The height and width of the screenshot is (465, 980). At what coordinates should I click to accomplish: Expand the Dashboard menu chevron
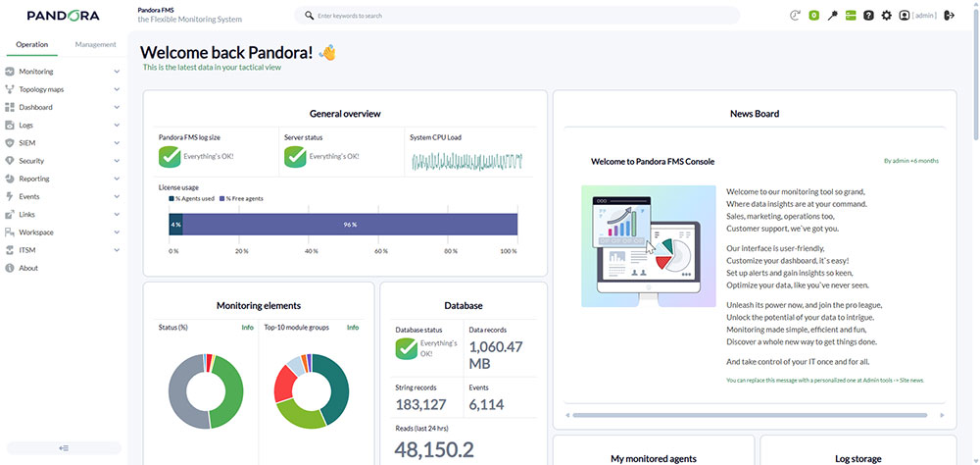117,108
